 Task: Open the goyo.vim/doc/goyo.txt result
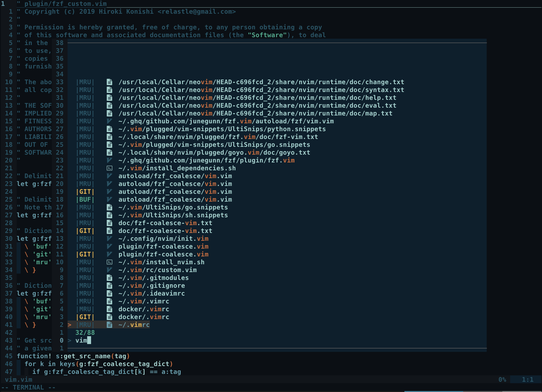[214, 152]
